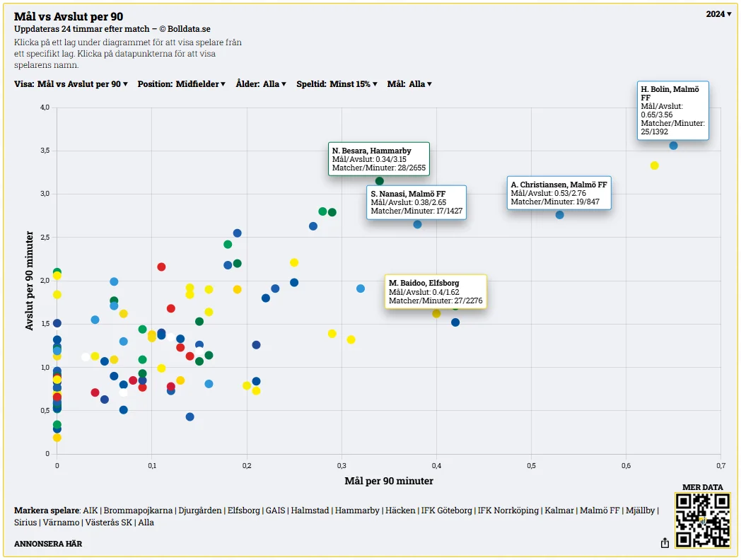Image resolution: width=741 pixels, height=560 pixels.
Task: Click the share icon at bottom right
Action: (x=665, y=543)
